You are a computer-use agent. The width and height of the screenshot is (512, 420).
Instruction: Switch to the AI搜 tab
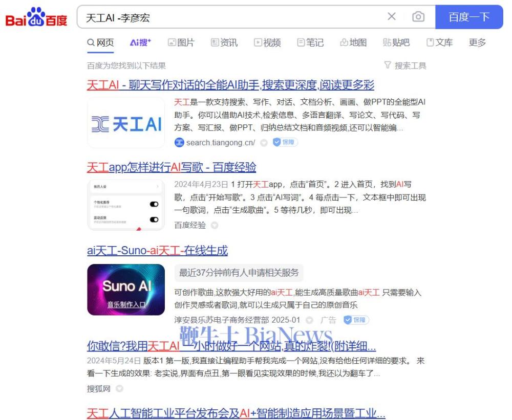click(140, 42)
